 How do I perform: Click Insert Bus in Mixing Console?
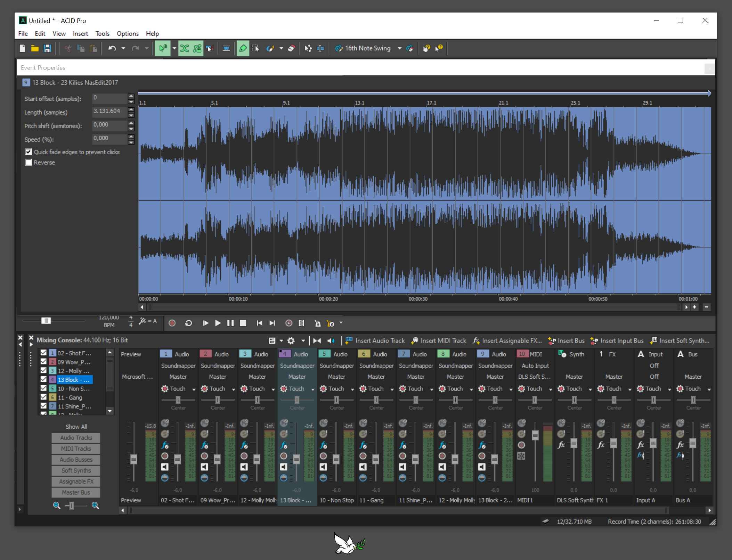tap(566, 341)
